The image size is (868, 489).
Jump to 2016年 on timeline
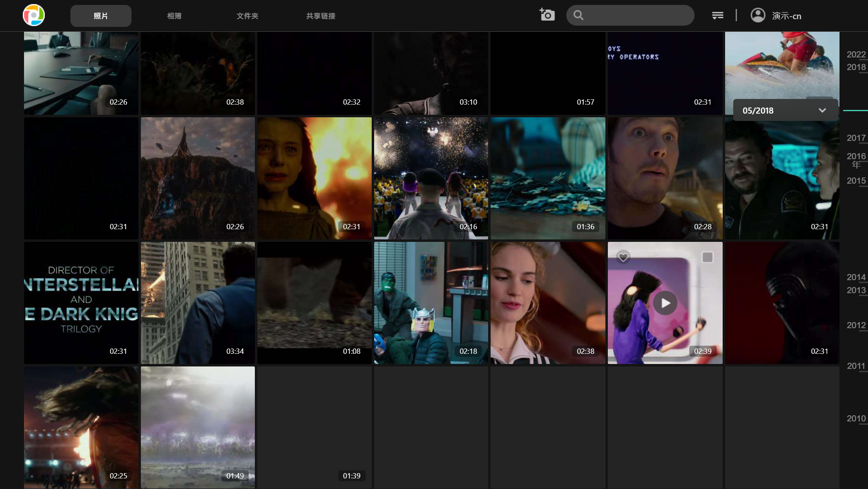tap(856, 160)
